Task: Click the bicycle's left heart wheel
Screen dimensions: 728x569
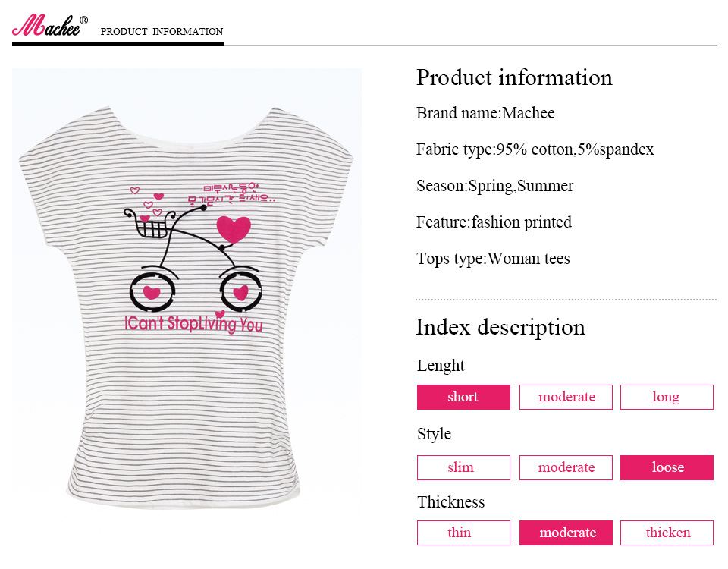Action: tap(152, 292)
